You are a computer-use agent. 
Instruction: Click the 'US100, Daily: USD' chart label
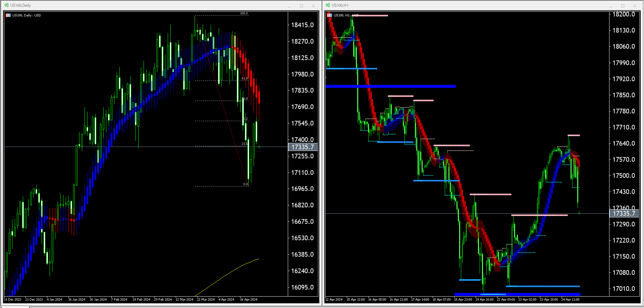[x=27, y=15]
